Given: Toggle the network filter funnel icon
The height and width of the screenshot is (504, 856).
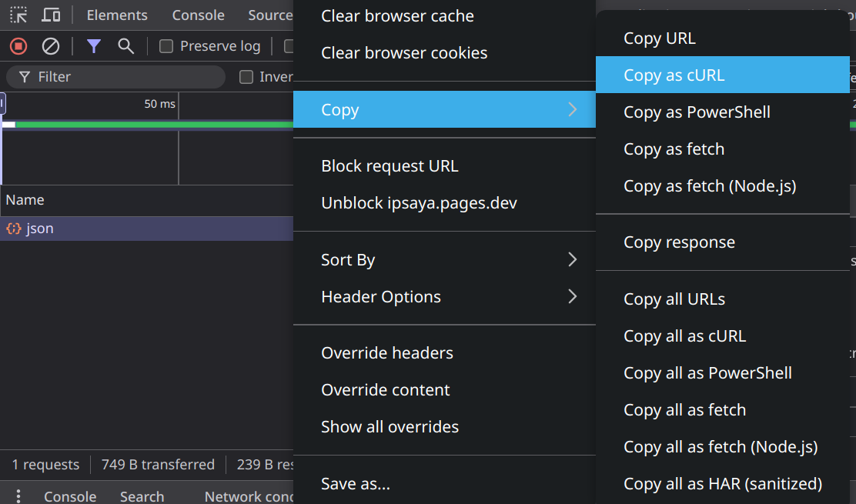Looking at the screenshot, I should pos(94,46).
